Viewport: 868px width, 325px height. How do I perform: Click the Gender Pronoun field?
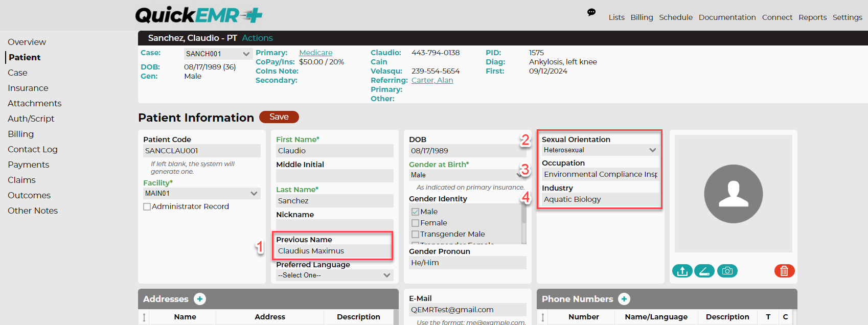pos(468,263)
